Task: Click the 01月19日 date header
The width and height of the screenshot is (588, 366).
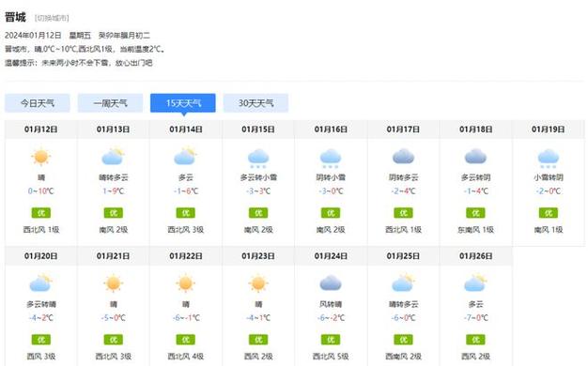Action: click(x=549, y=130)
